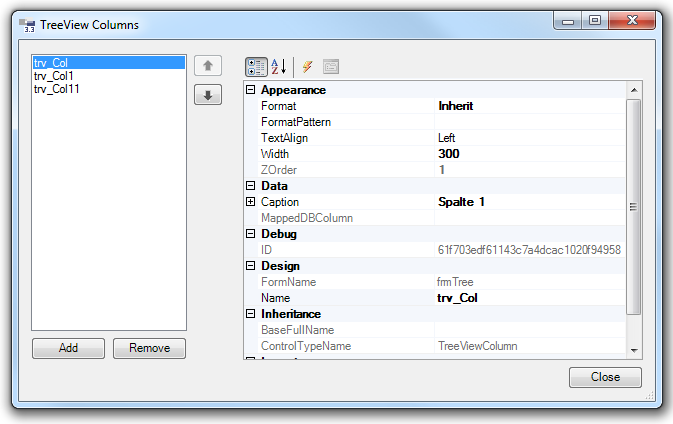Select trv_Col11 in the column list
The width and height of the screenshot is (673, 424).
click(x=57, y=89)
